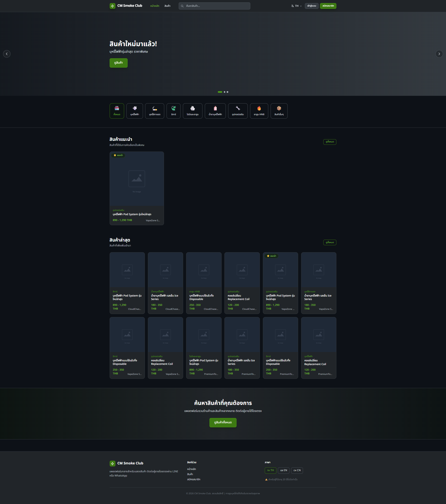The width and height of the screenshot is (446, 504).
Task: Open the Ice Series VapeZone product card
Action: click(x=318, y=283)
